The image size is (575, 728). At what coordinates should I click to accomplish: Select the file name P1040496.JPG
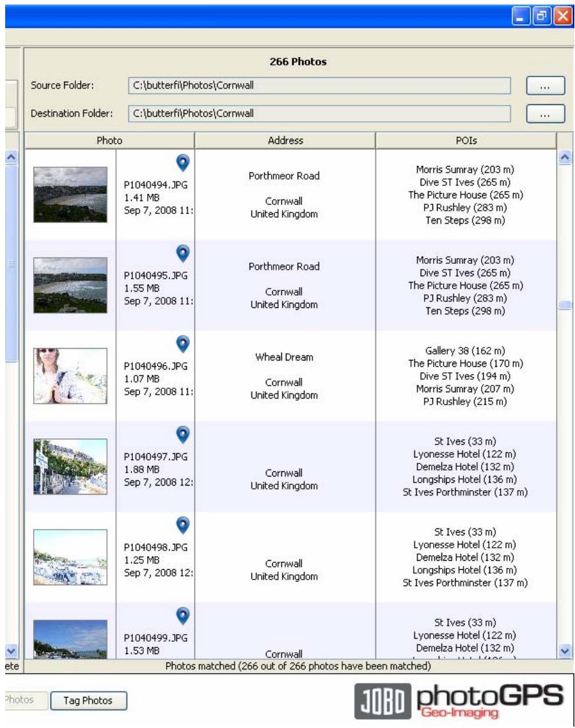[156, 366]
